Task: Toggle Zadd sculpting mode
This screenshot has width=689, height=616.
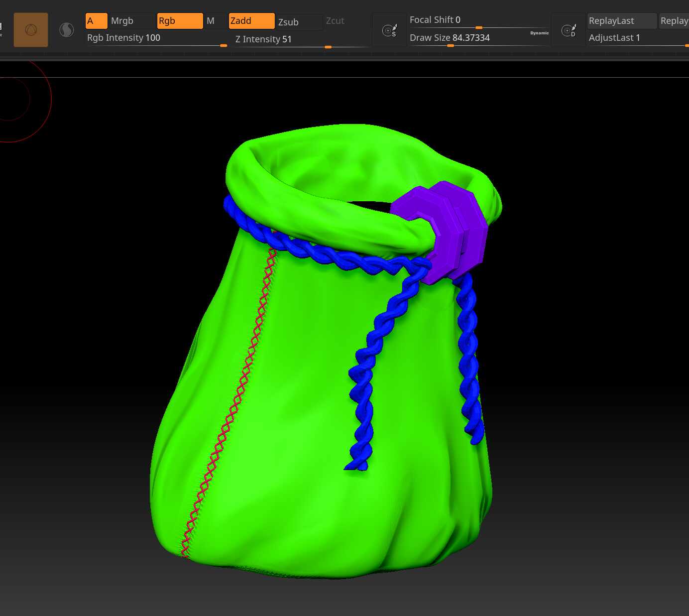Action: [x=251, y=21]
